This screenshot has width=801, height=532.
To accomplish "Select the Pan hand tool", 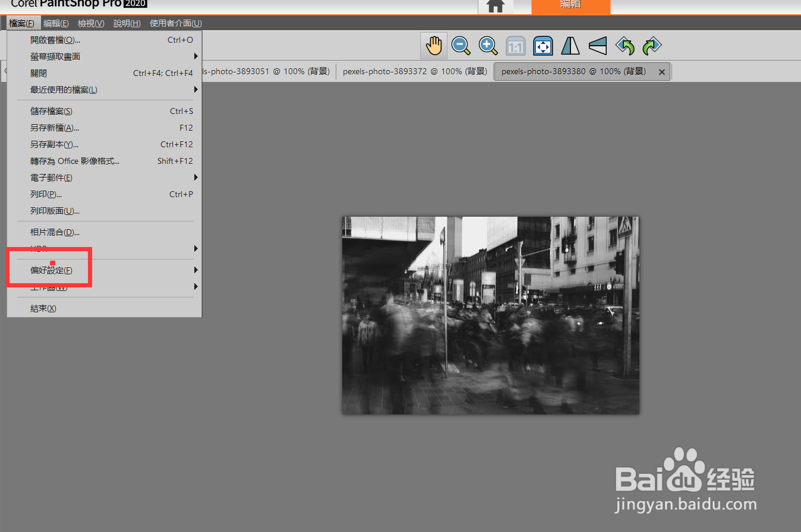I will pyautogui.click(x=434, y=46).
